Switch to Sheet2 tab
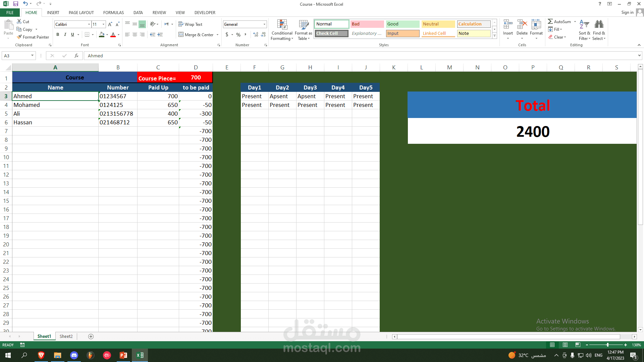644x362 pixels. [x=66, y=336]
